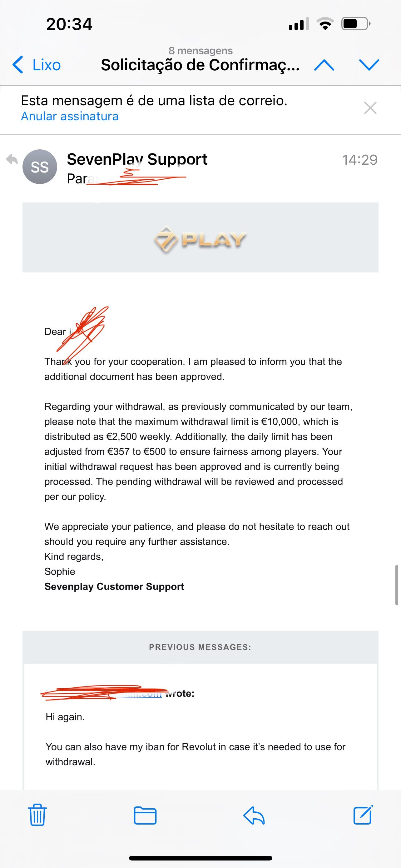
Task: Tap the reply arrow in bottom toolbar
Action: point(254,816)
